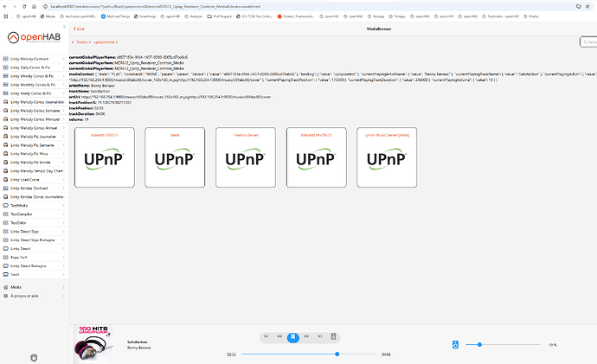The height and width of the screenshot is (364, 597).
Task: Click icon beside Linky Melody Pic Mois
Action: [6, 154]
